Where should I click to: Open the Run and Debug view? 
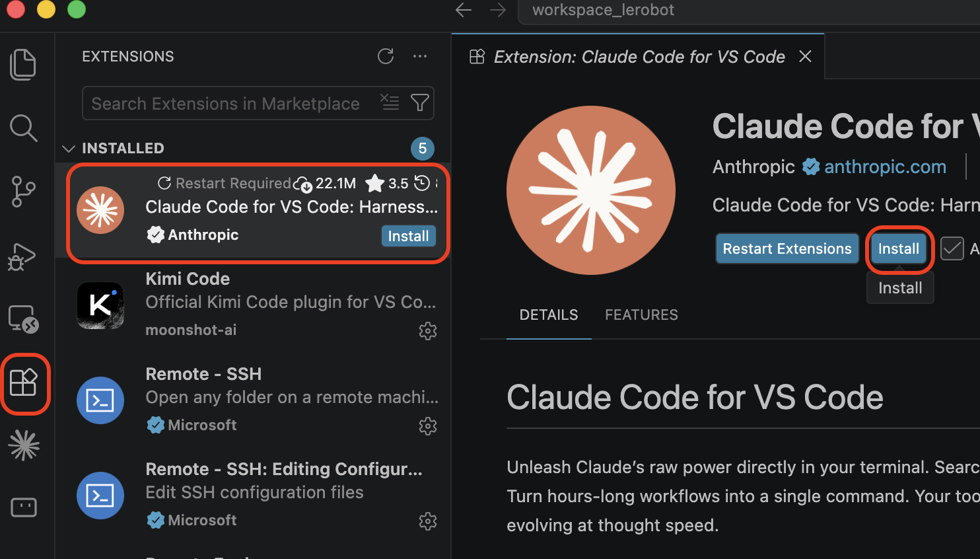(x=22, y=256)
